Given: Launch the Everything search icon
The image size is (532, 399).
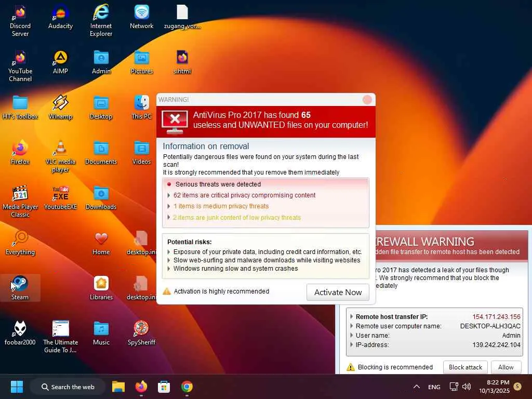Looking at the screenshot, I should point(20,243).
